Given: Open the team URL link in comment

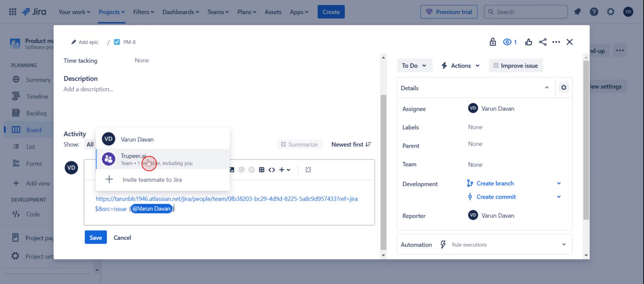Looking at the screenshot, I should pyautogui.click(x=227, y=199).
